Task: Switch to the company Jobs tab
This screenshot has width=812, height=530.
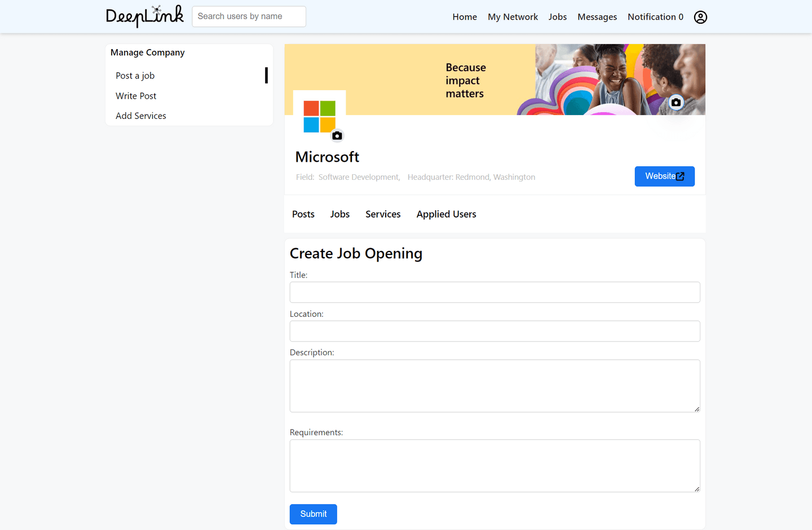Action: (x=340, y=214)
